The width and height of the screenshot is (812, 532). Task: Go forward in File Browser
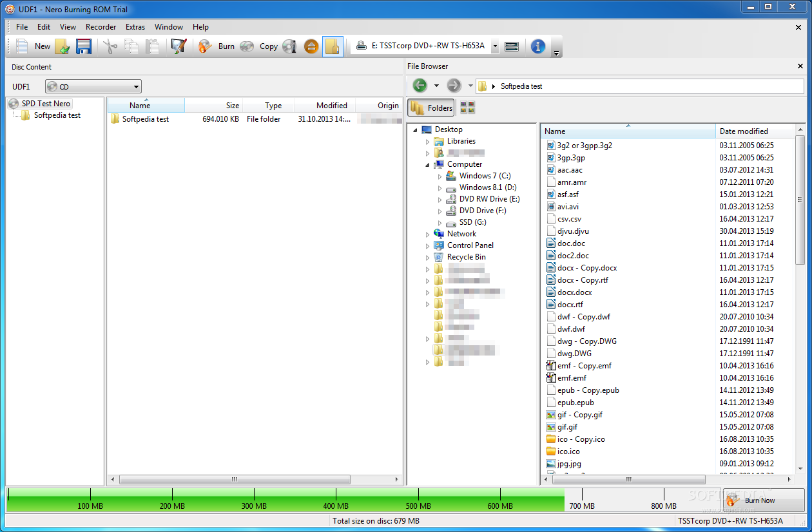point(454,86)
